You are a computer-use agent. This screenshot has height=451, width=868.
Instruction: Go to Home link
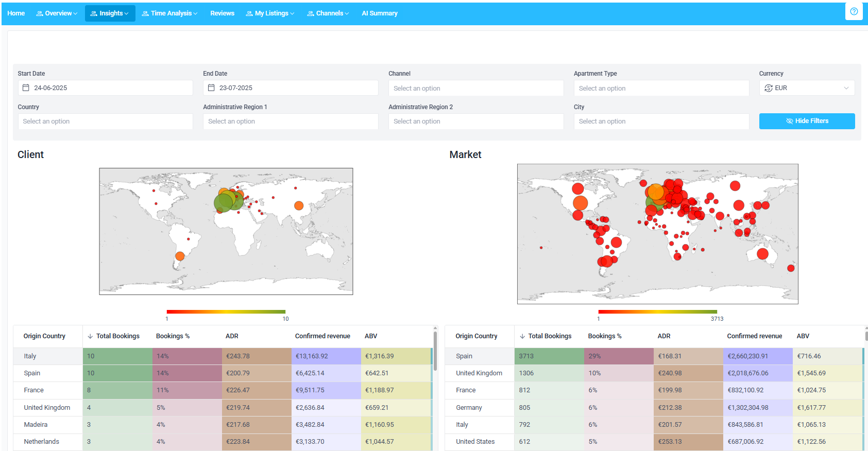16,13
